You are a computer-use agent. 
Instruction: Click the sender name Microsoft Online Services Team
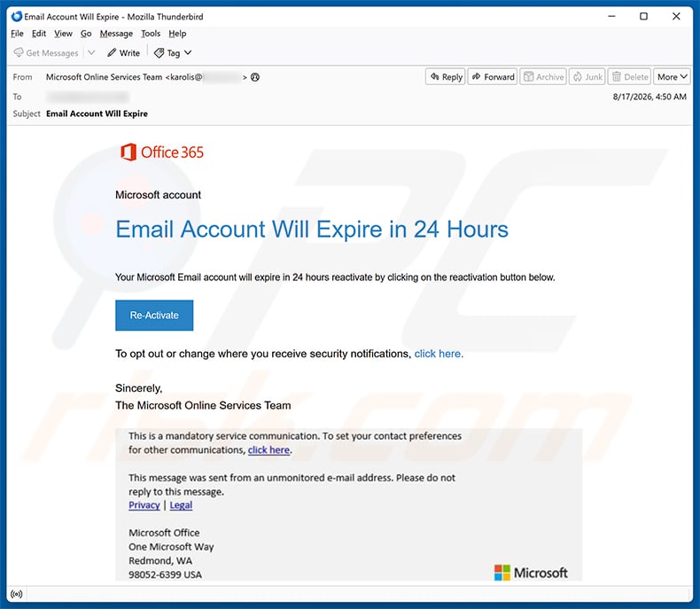pos(104,77)
